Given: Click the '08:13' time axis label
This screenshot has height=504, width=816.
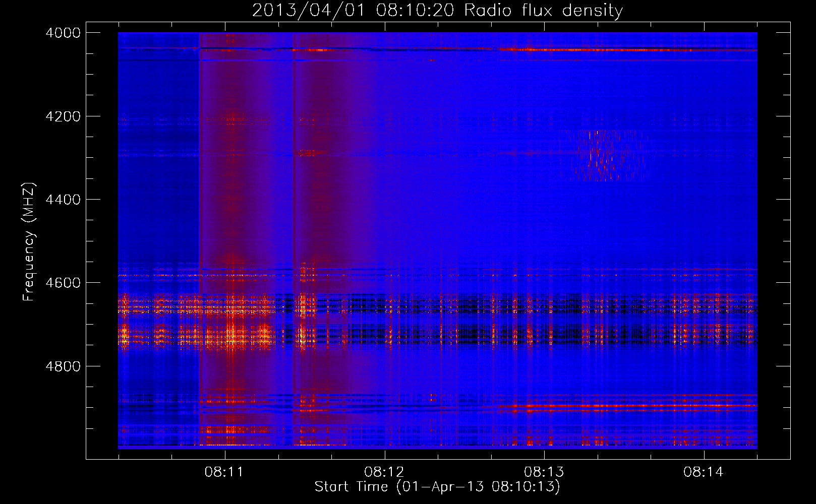Looking at the screenshot, I should [x=544, y=472].
